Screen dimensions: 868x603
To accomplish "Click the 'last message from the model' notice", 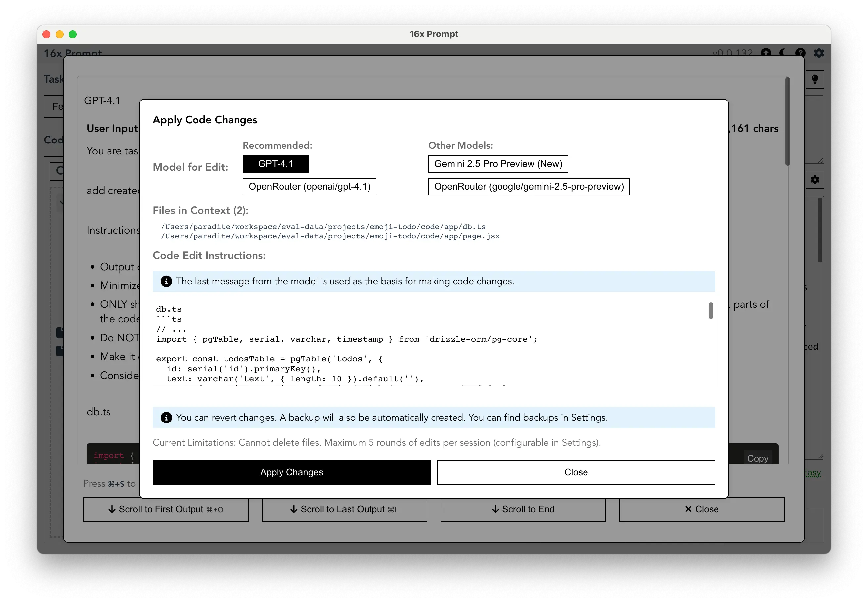I will [434, 281].
